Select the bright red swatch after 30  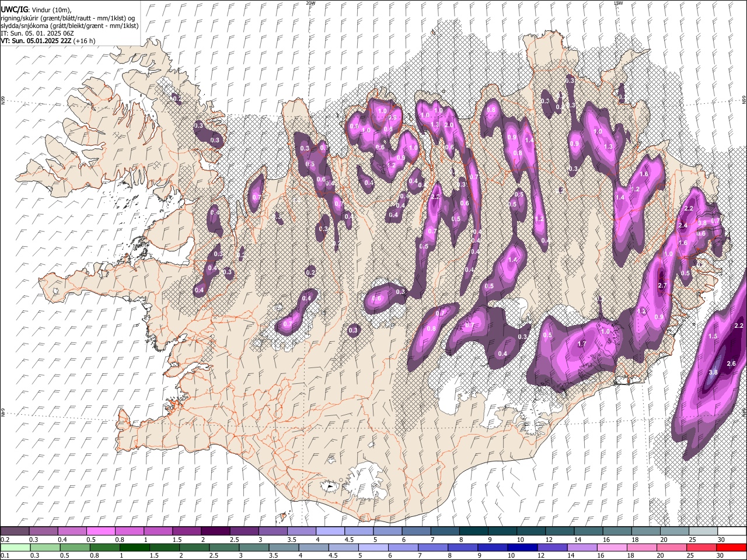[x=731, y=547]
